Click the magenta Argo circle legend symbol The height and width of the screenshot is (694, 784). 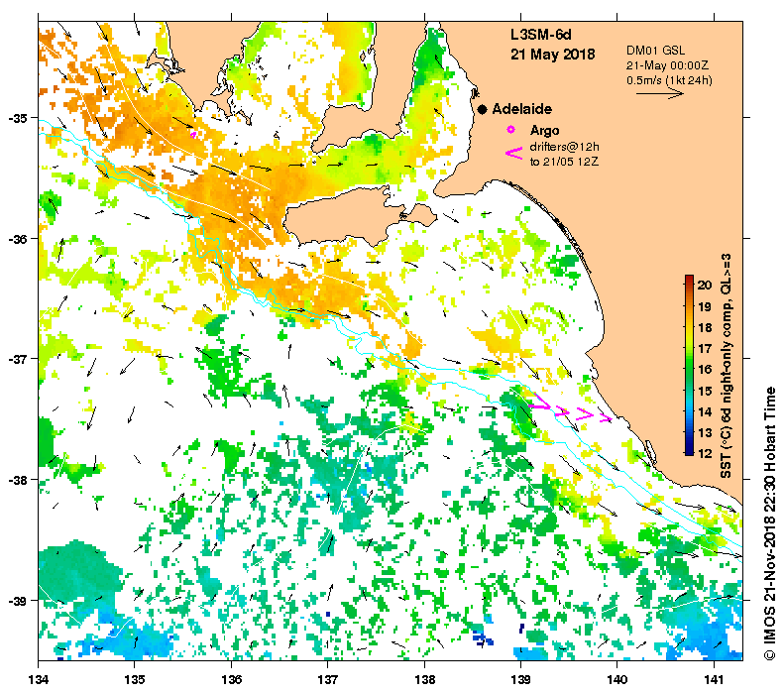pyautogui.click(x=510, y=130)
